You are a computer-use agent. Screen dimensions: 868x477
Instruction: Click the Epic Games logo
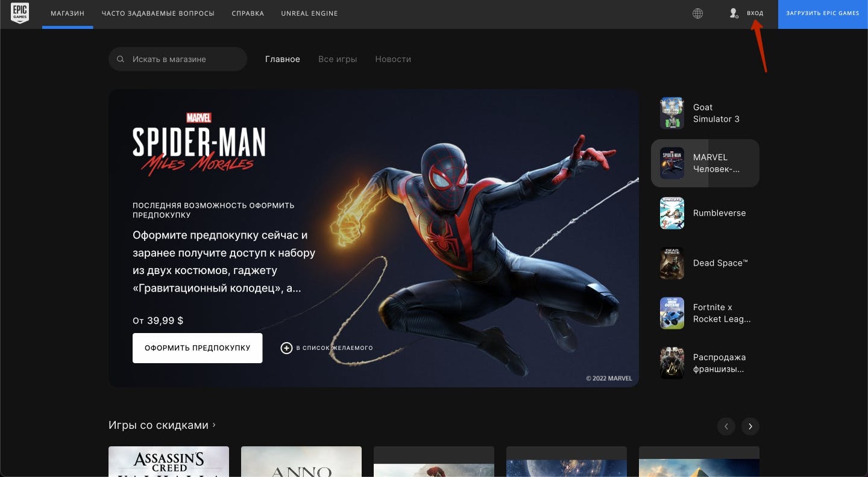point(20,14)
